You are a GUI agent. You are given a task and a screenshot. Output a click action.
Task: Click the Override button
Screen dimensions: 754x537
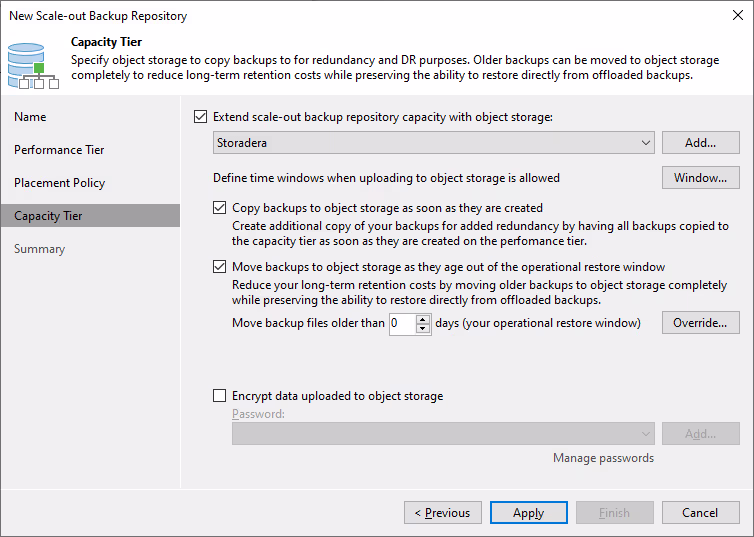click(700, 323)
